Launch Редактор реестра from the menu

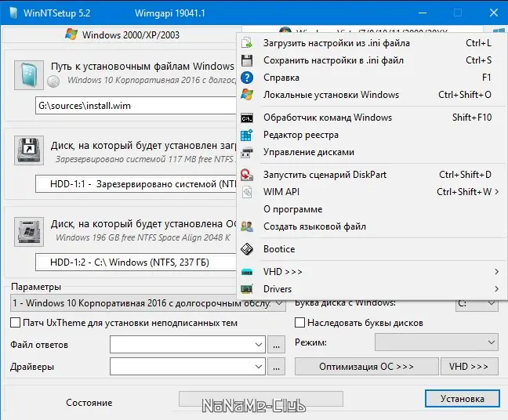372,135
